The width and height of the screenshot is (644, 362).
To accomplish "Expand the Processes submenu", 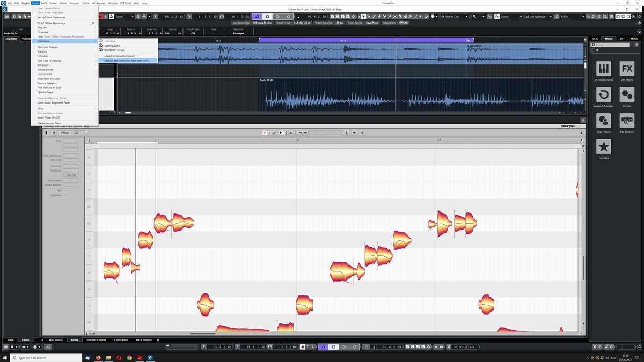I will 64,32.
